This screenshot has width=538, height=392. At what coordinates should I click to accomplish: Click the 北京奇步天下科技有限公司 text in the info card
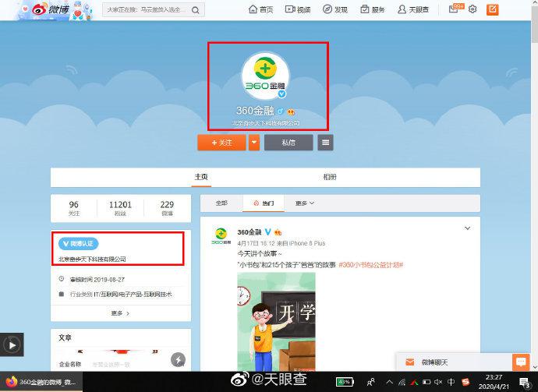[x=92, y=260]
